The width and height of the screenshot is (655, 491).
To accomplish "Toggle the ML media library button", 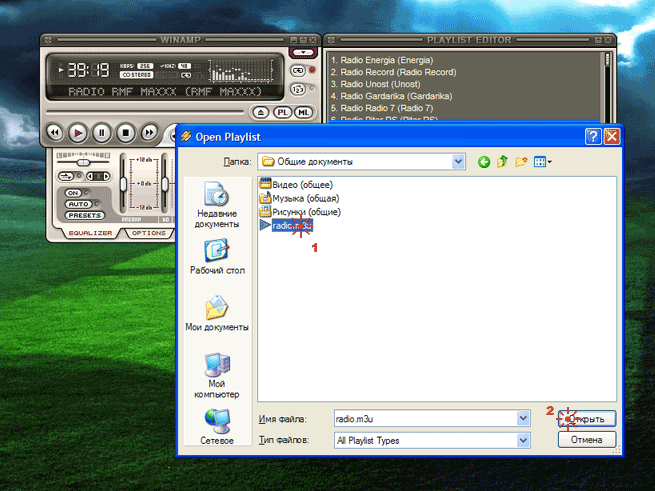I will 303,112.
